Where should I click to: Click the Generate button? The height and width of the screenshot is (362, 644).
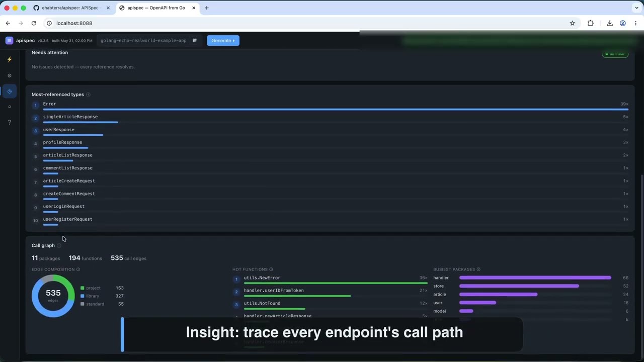223,40
